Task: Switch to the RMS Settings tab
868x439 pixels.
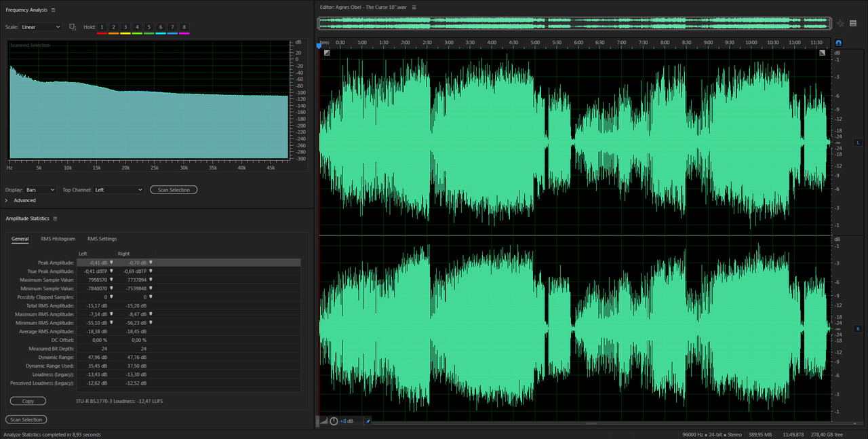Action: click(x=102, y=239)
